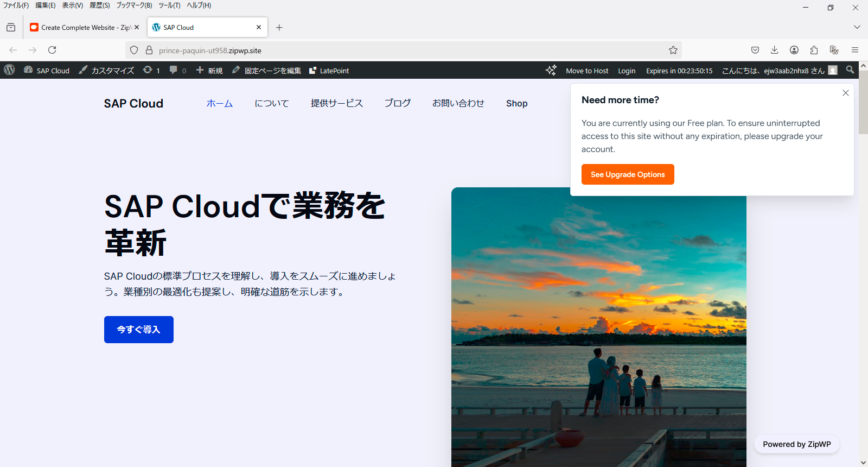This screenshot has width=868, height=467.
Task: Click Login in admin bar
Action: [627, 71]
